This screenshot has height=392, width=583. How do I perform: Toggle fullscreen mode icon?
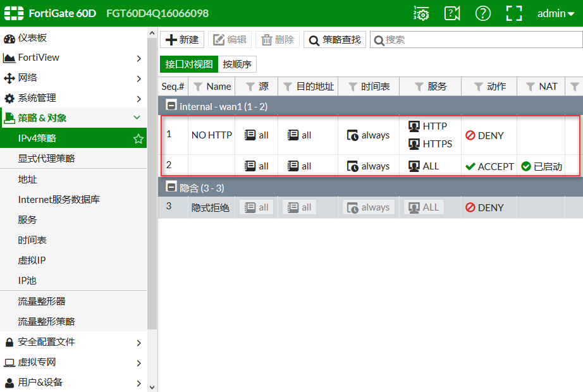[514, 13]
